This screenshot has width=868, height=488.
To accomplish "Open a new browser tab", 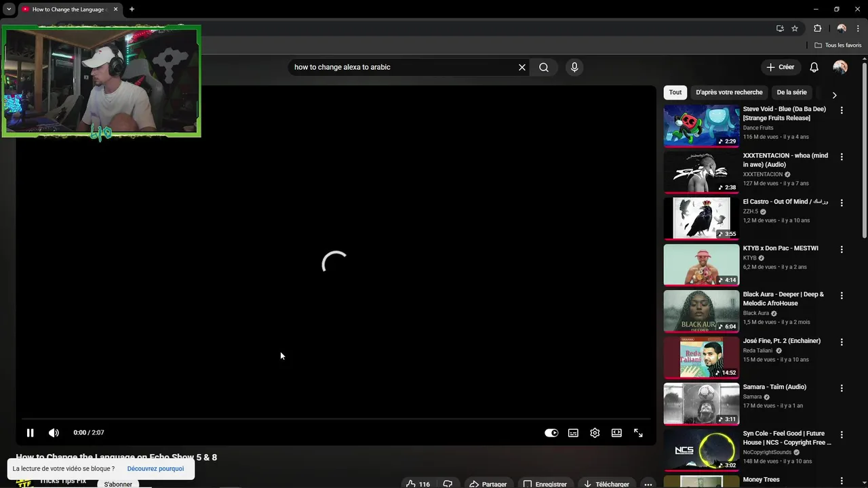I will (132, 9).
